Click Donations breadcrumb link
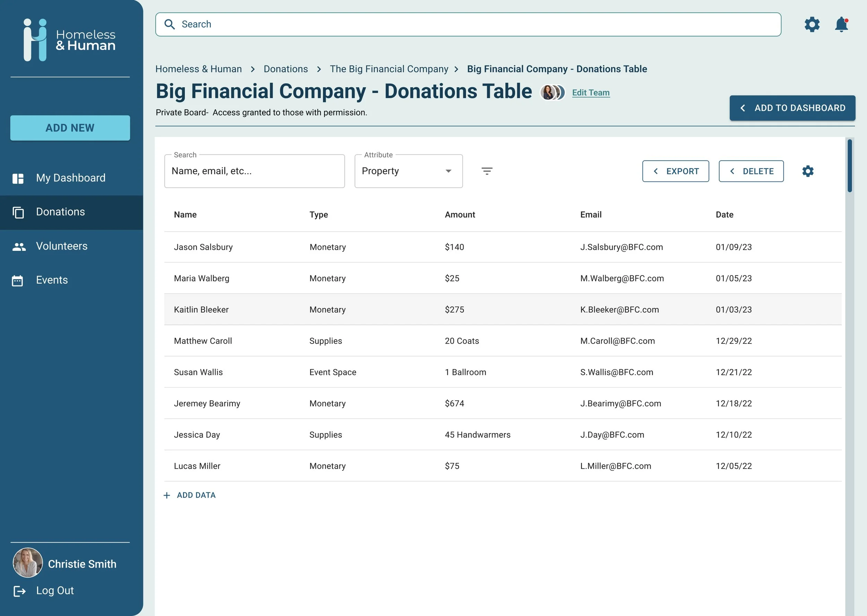This screenshot has width=867, height=616. (x=285, y=69)
